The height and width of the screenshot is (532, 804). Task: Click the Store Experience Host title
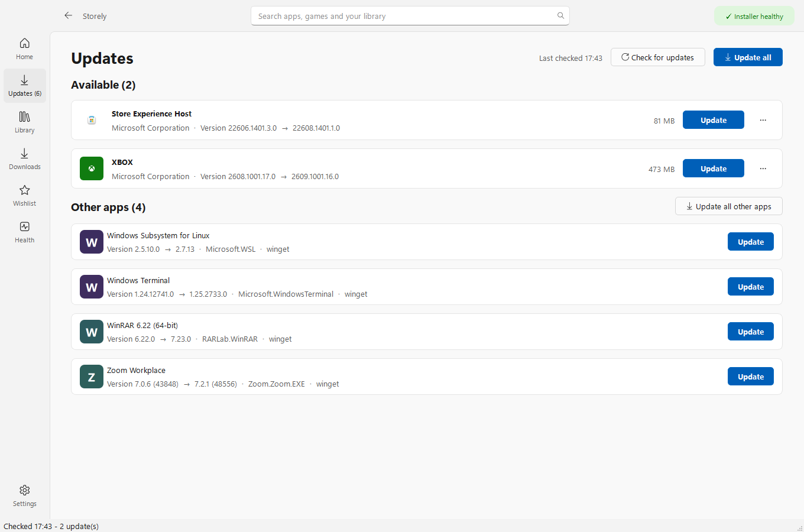[151, 113]
